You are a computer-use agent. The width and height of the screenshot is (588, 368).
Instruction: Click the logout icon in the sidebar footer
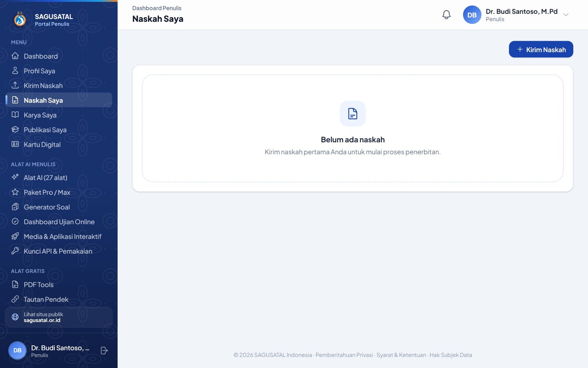104,351
